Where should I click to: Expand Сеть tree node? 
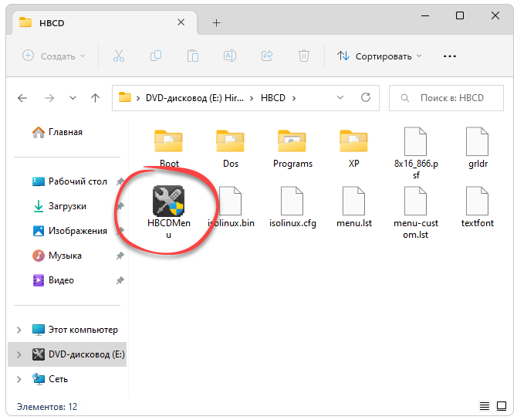coord(19,379)
